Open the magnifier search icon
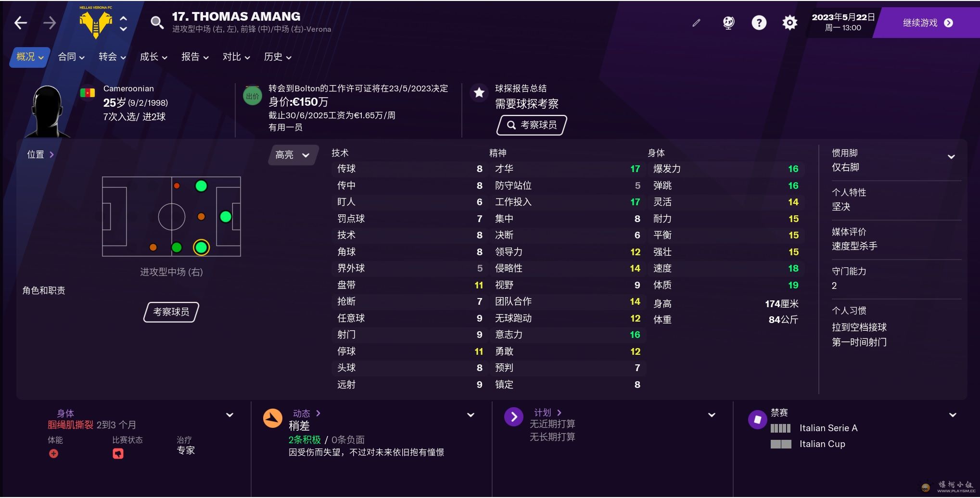980x498 pixels. click(x=157, y=23)
